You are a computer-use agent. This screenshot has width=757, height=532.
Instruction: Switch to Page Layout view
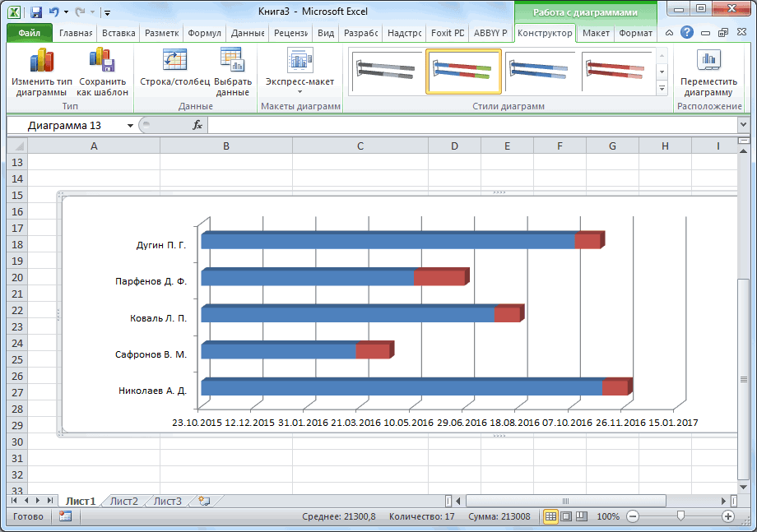coord(566,516)
